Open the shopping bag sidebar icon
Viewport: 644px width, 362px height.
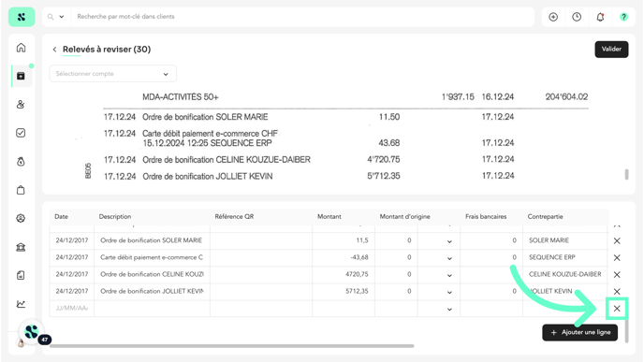click(x=21, y=190)
